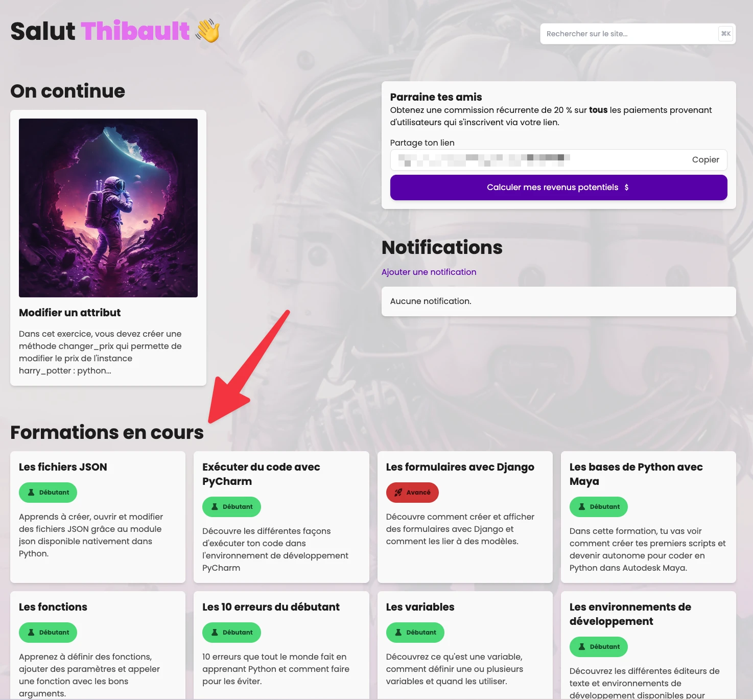Open the astronaut exercise thumbnail
Viewport: 753px width, 700px height.
(108, 208)
